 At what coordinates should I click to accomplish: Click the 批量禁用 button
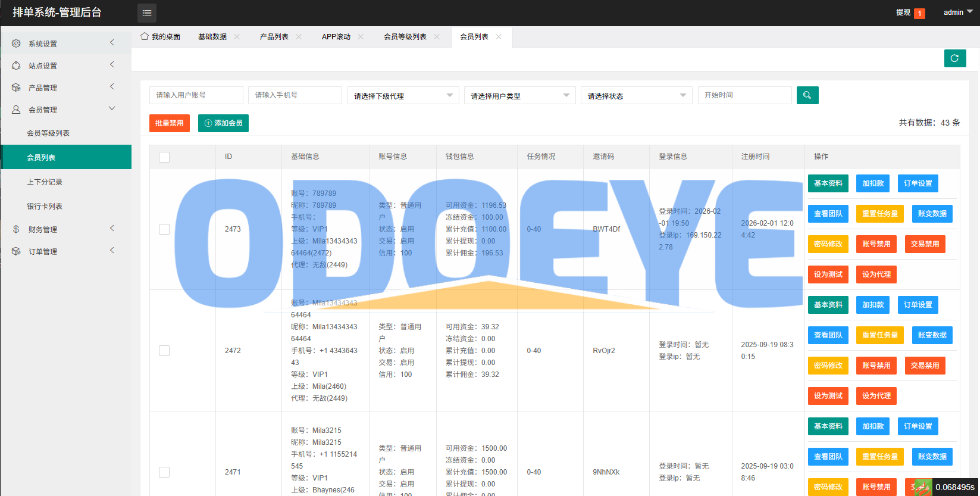[x=170, y=123]
